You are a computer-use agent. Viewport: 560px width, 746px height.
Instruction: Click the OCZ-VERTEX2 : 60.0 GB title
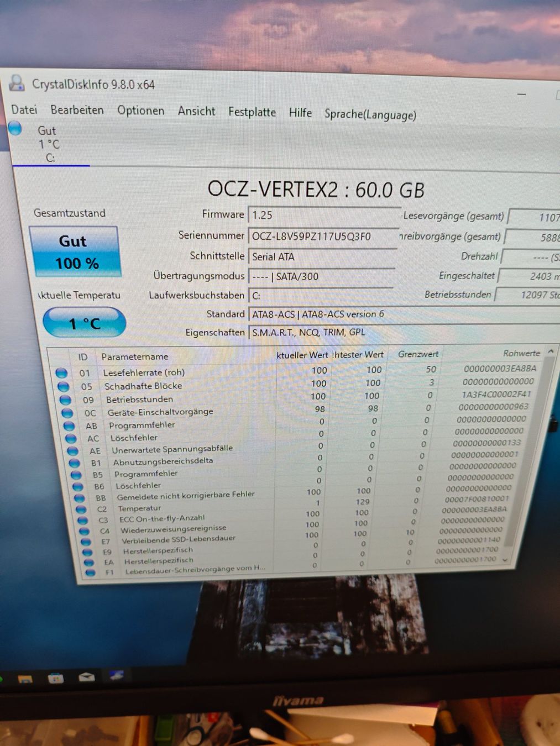pos(316,190)
